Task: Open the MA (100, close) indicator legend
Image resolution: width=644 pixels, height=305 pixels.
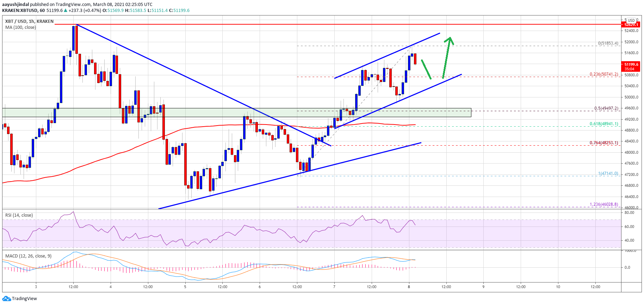Action: (x=20, y=27)
